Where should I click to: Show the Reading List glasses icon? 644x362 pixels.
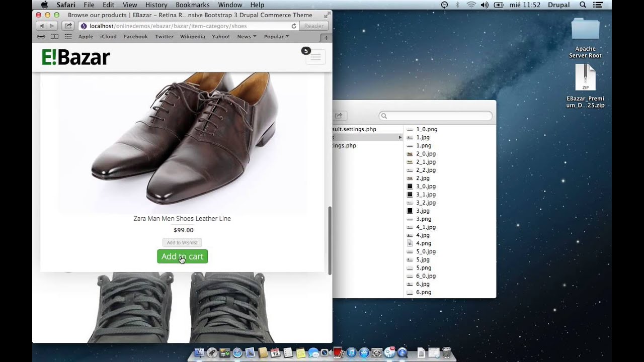[x=41, y=37]
